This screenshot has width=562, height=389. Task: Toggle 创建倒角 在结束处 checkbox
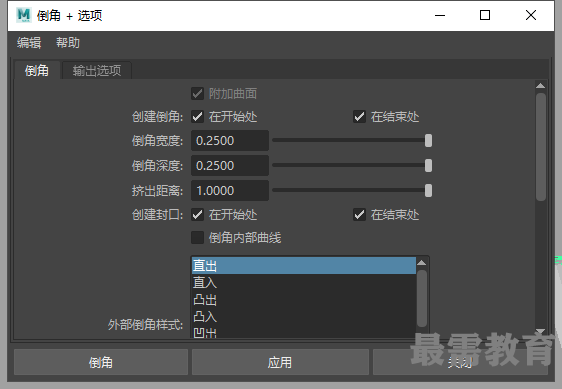point(359,117)
